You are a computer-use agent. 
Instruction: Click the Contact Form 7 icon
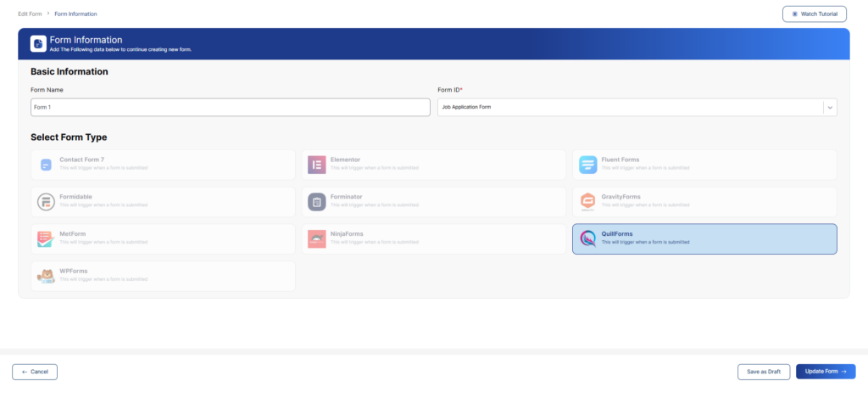[46, 165]
